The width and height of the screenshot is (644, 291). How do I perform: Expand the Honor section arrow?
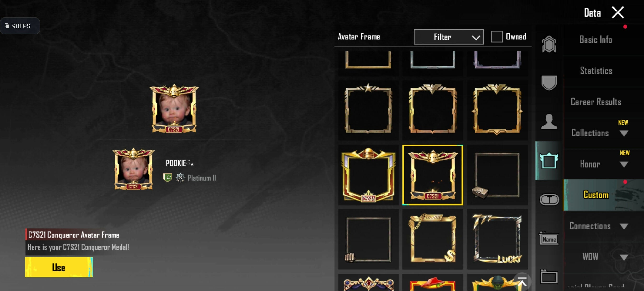(624, 164)
